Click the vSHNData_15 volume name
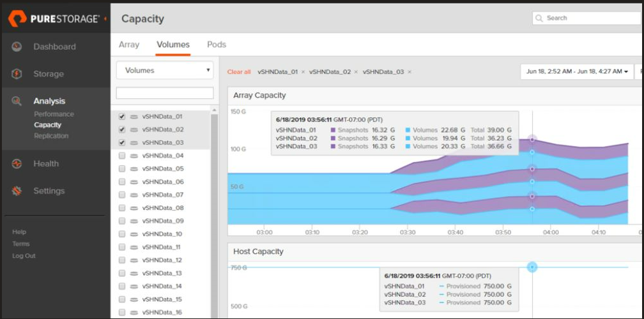This screenshot has width=644, height=319. click(162, 299)
